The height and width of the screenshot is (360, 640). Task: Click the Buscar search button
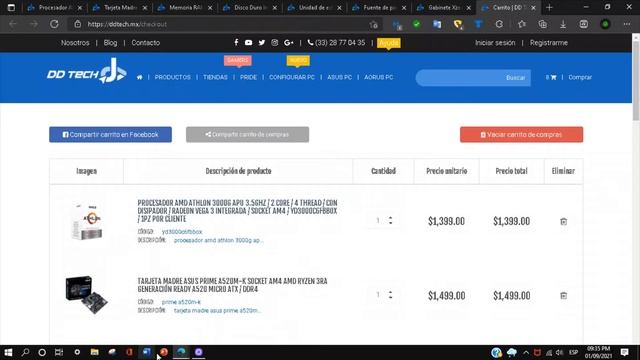click(516, 78)
